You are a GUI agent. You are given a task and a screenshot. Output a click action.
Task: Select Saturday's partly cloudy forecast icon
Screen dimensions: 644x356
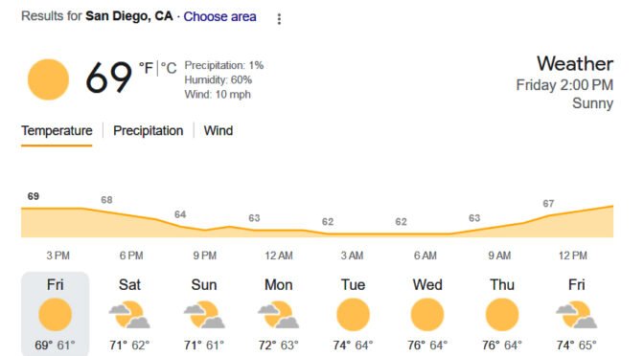(x=129, y=315)
